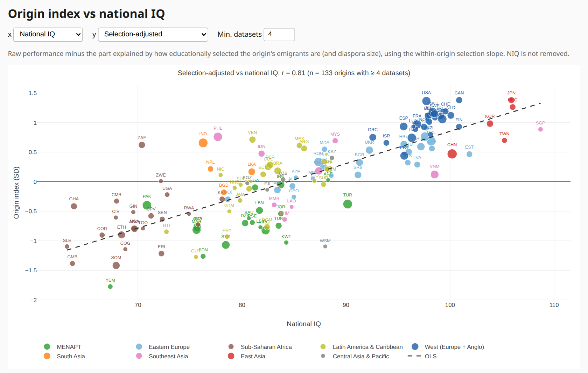
Task: Select the GMB data point
Action: [x=72, y=264]
